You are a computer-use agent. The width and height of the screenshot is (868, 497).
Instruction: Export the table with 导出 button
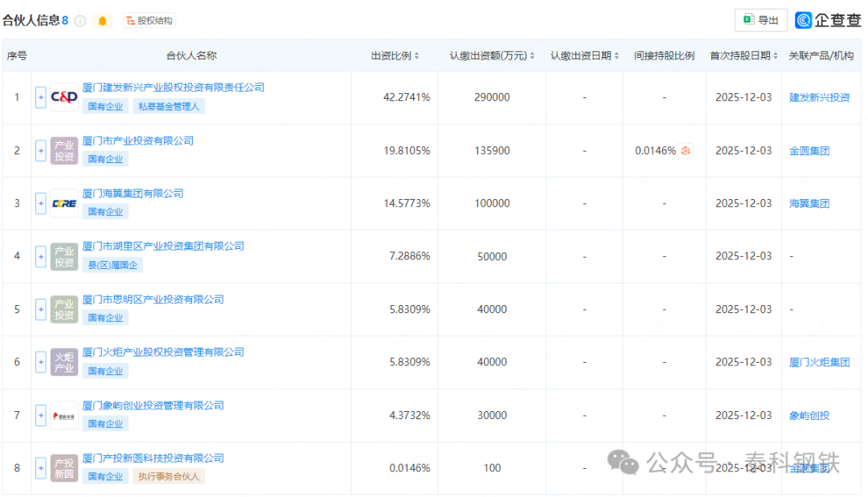click(760, 20)
